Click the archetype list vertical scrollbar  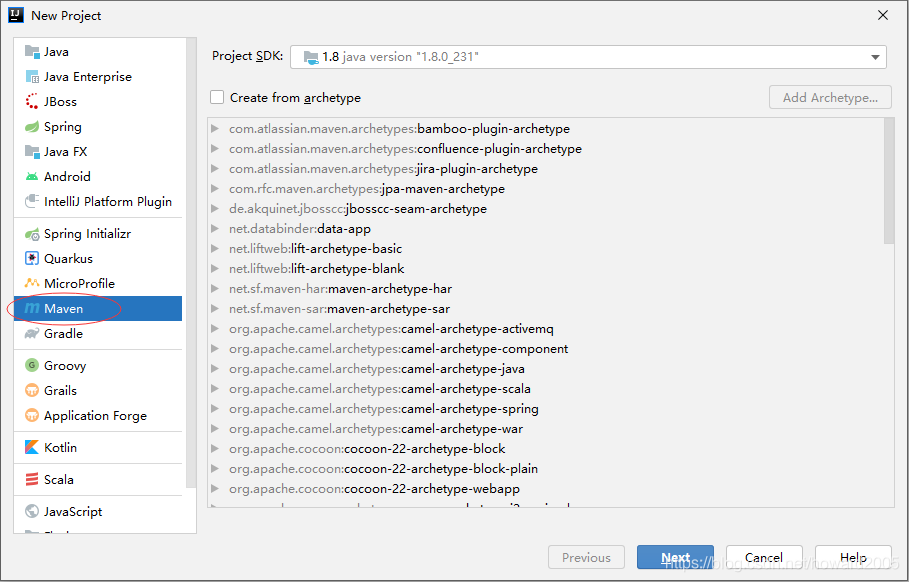[x=889, y=181]
